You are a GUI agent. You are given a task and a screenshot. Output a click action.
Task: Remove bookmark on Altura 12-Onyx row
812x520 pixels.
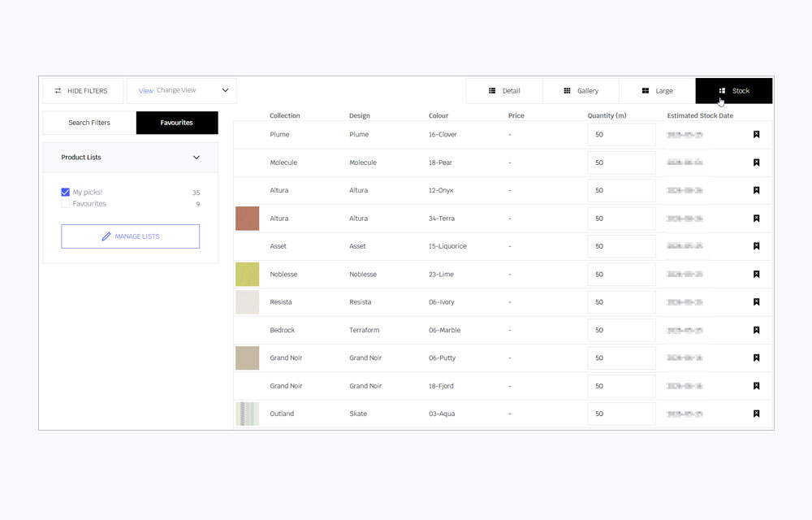(756, 191)
